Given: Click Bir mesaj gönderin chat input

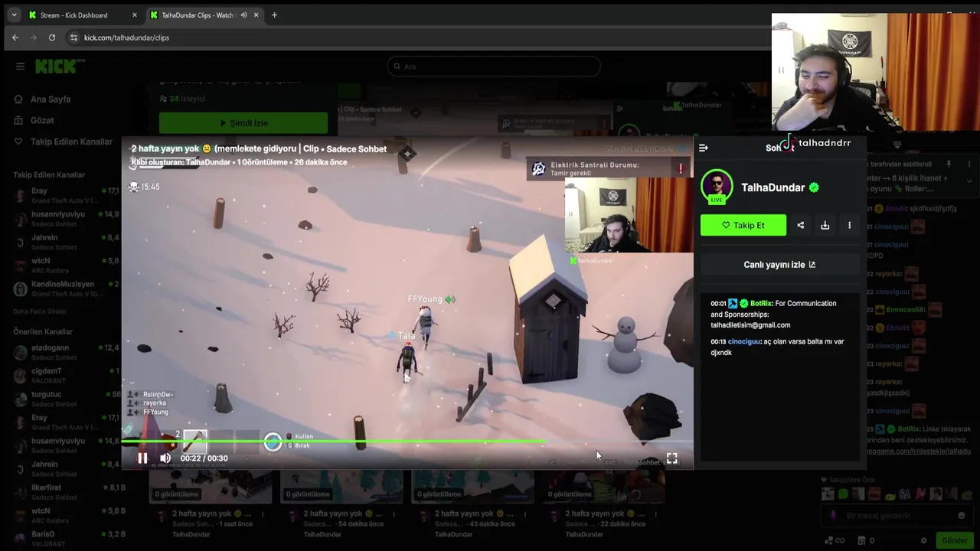Looking at the screenshot, I should (897, 516).
